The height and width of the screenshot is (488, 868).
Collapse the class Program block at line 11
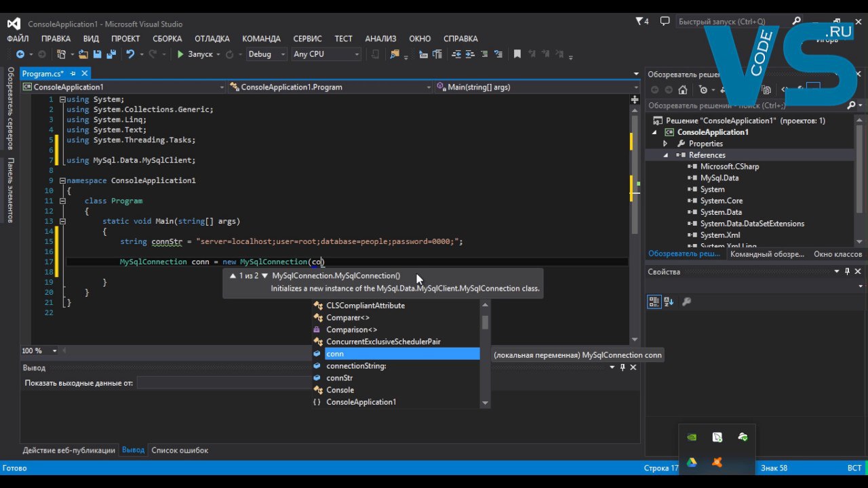pyautogui.click(x=62, y=201)
